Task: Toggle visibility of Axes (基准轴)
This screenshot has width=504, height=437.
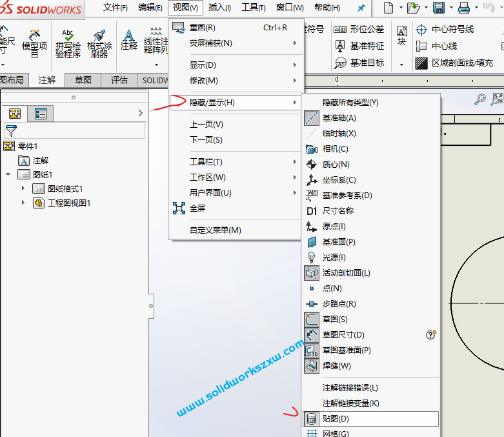Action: pos(339,118)
